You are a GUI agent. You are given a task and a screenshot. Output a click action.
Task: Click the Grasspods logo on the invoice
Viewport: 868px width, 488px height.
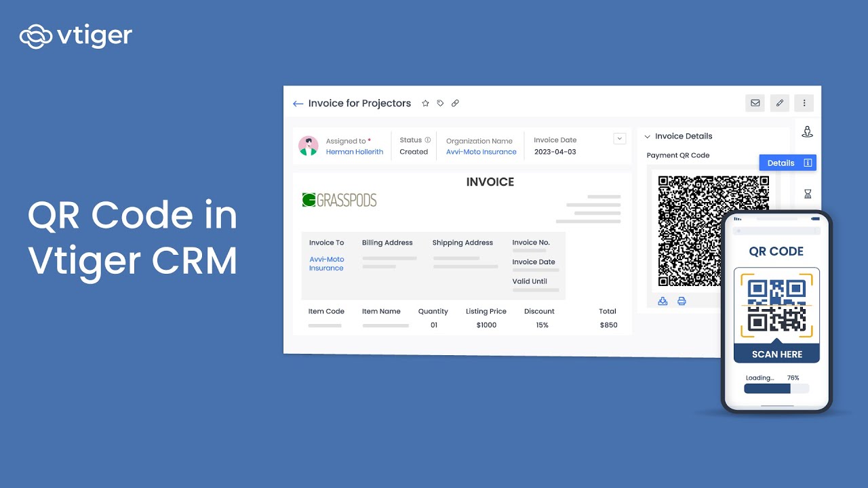click(339, 200)
